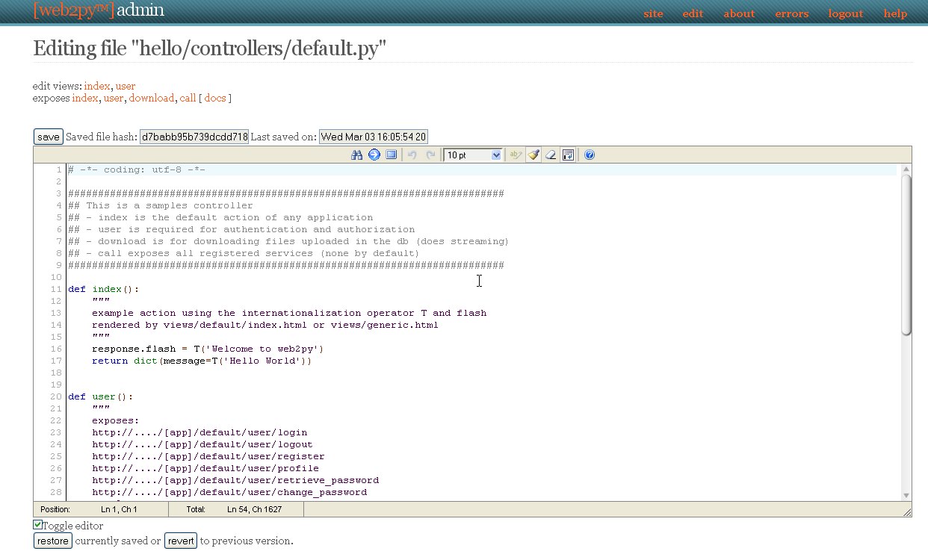Click the eraser reset highlight icon
928x560 pixels.
tap(551, 155)
